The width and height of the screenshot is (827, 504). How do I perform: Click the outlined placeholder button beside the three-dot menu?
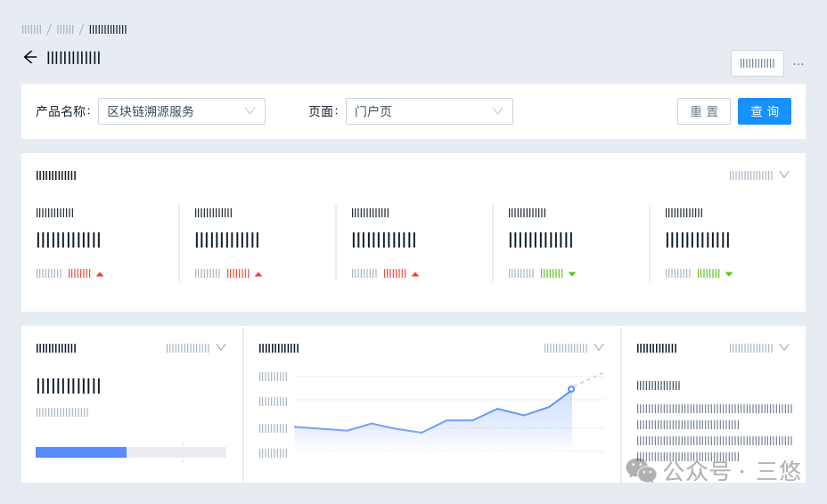(757, 63)
